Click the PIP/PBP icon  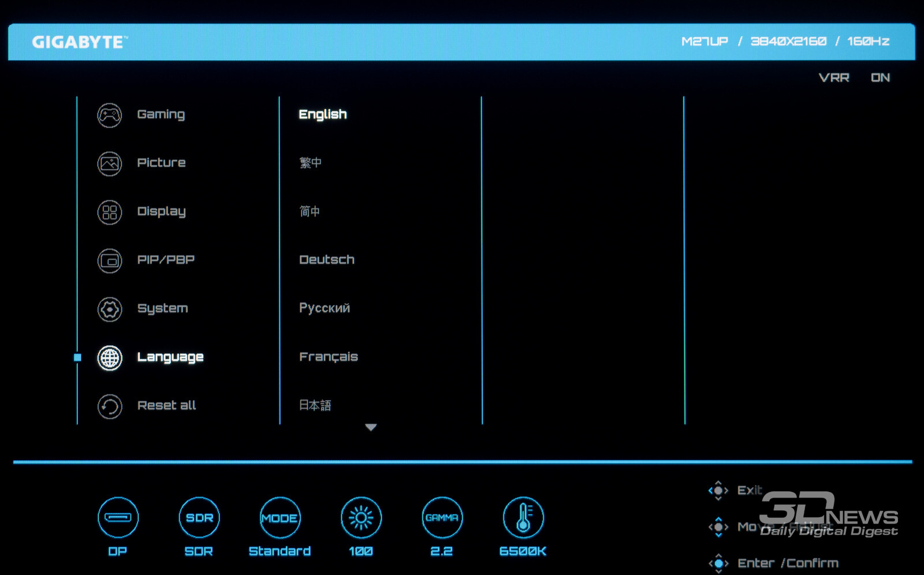[x=109, y=261]
